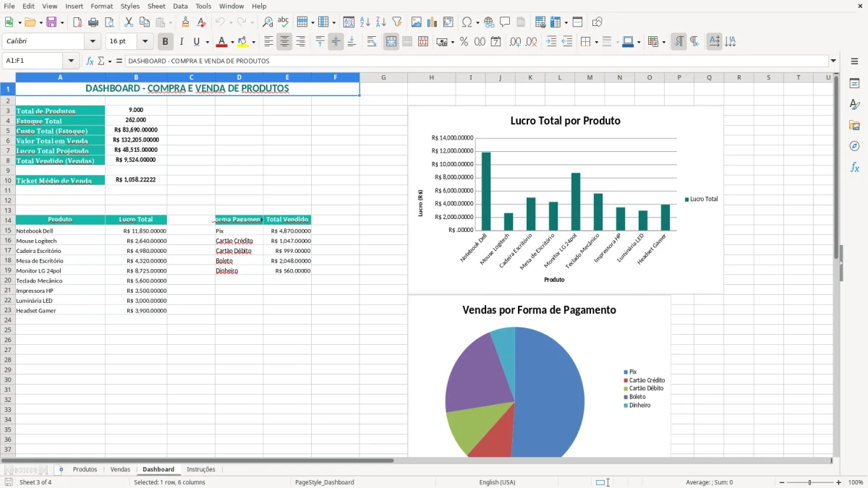
Task: Open Sidebar Navigator compass icon
Action: (x=854, y=146)
